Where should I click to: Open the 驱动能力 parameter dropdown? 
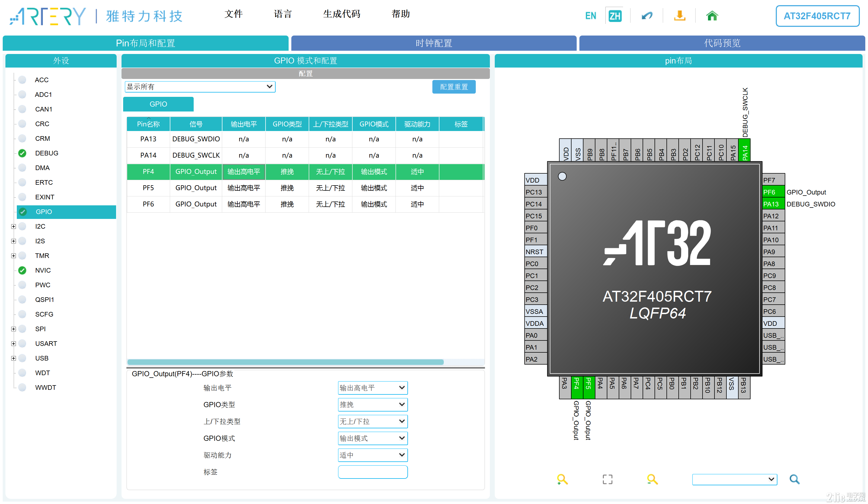[373, 455]
